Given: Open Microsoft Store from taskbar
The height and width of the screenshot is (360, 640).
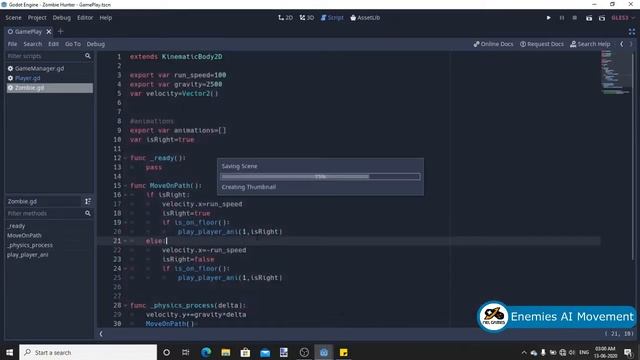Looking at the screenshot, I should [x=245, y=352].
